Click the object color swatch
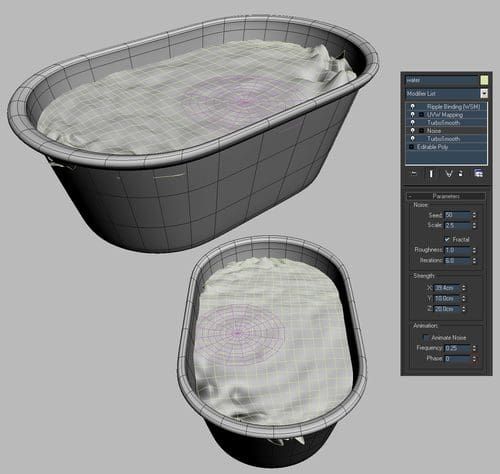The width and height of the screenshot is (500, 474). click(484, 80)
